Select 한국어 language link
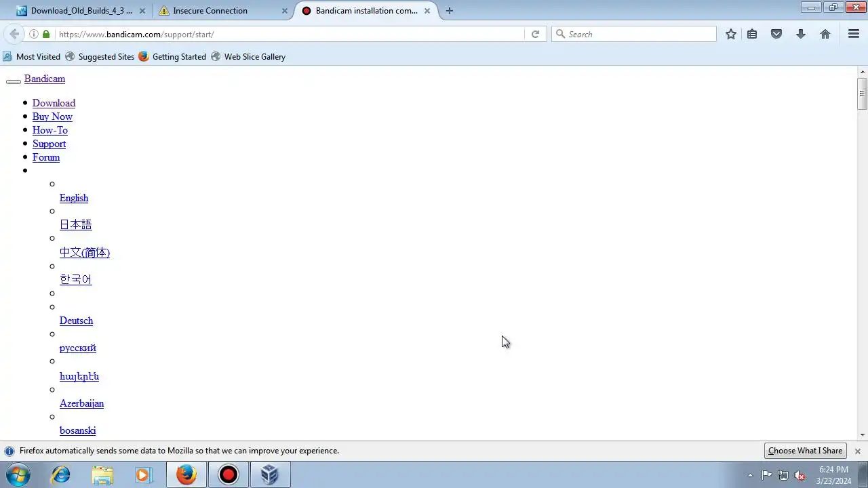Image resolution: width=868 pixels, height=488 pixels. click(75, 279)
